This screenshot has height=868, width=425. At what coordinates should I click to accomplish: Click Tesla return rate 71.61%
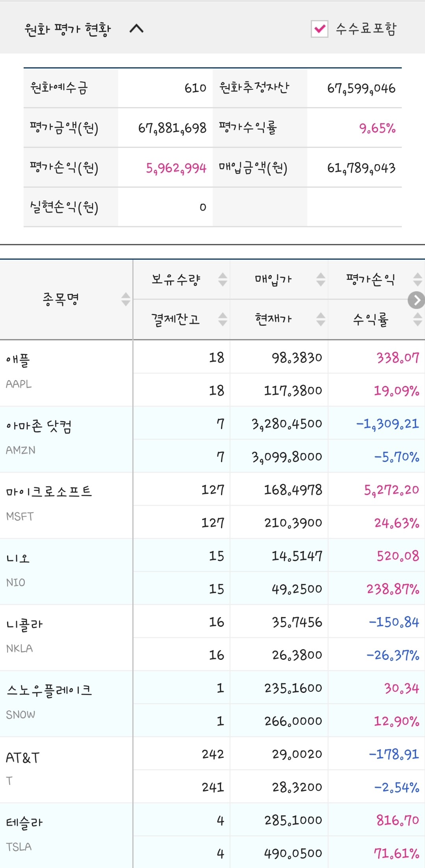point(397,853)
